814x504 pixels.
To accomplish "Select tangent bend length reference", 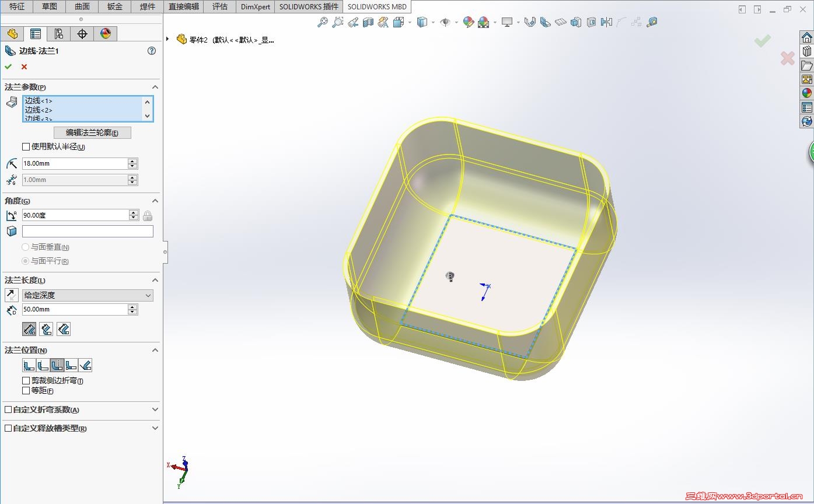I will point(64,330).
